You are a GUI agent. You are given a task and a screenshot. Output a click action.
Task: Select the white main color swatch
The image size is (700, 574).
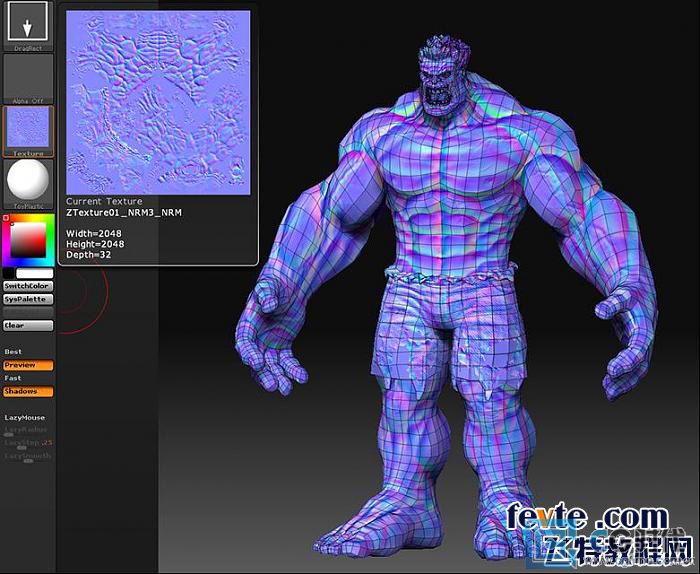pyautogui.click(x=34, y=273)
